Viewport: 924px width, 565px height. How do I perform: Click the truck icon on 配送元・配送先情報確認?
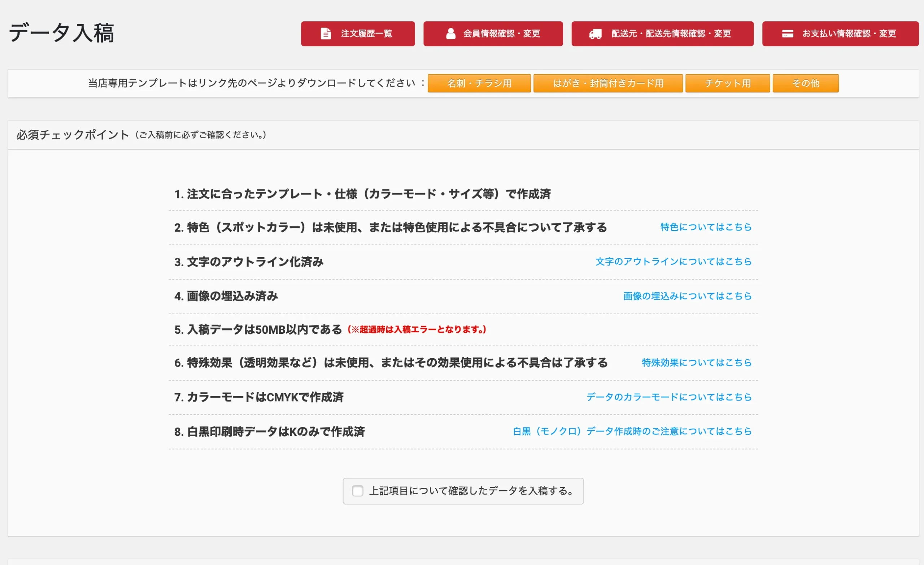(595, 34)
